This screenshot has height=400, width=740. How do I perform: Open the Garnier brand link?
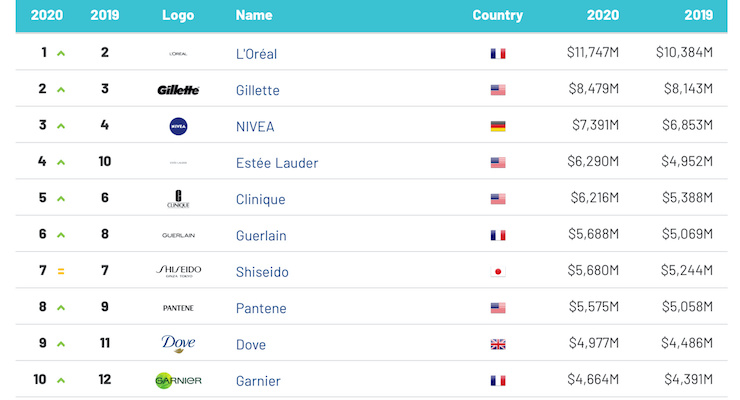point(258,380)
